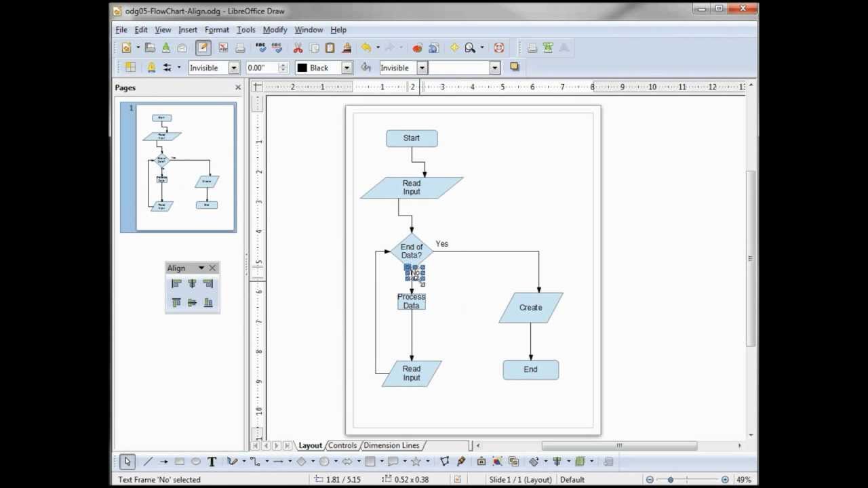Click the Cut scissors icon

pyautogui.click(x=298, y=47)
